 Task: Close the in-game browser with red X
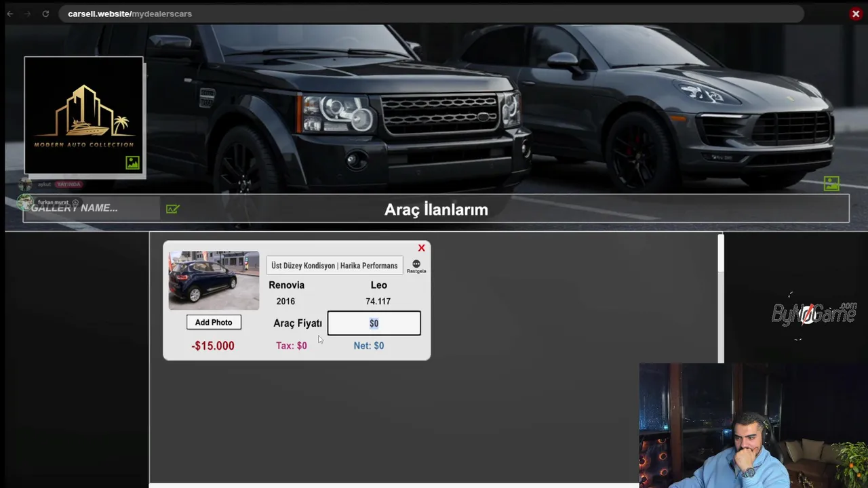pyautogui.click(x=856, y=14)
